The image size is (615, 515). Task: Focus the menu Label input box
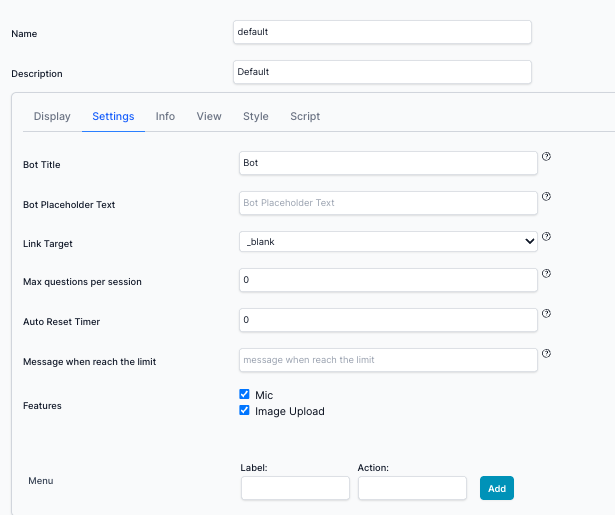(x=295, y=488)
